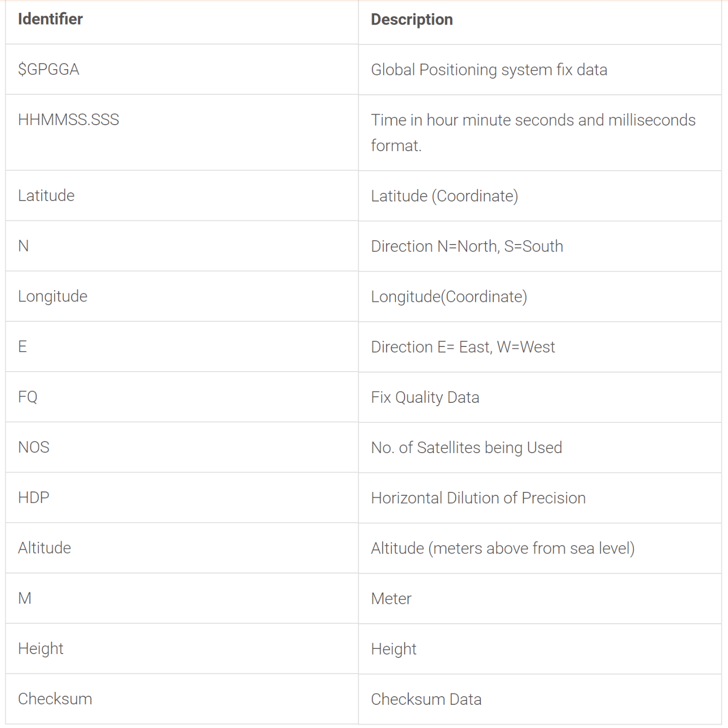Select the 'Checksum Data' description cell
Screen dimensions: 728x728
pos(426,700)
